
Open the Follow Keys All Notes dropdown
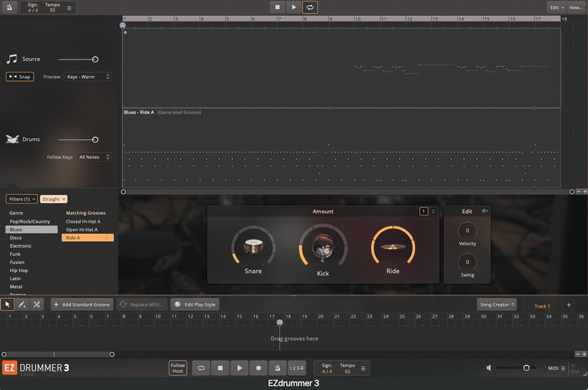tap(93, 156)
